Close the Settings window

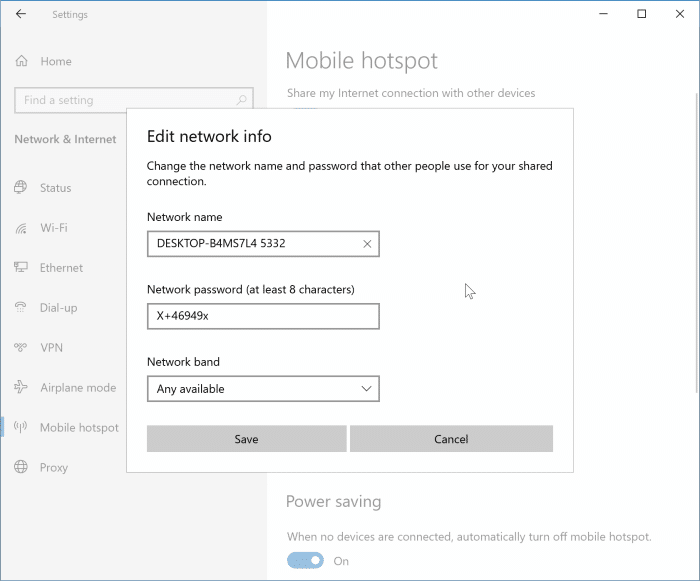tap(680, 14)
